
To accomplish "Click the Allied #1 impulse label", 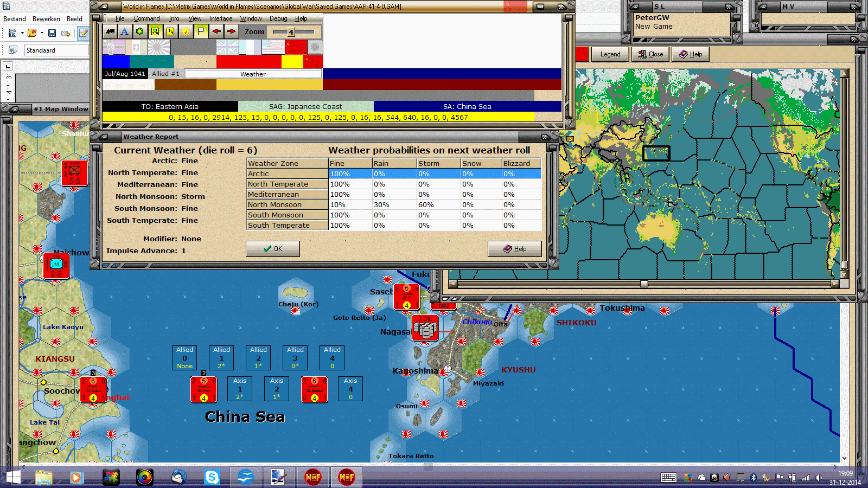I will (x=165, y=74).
